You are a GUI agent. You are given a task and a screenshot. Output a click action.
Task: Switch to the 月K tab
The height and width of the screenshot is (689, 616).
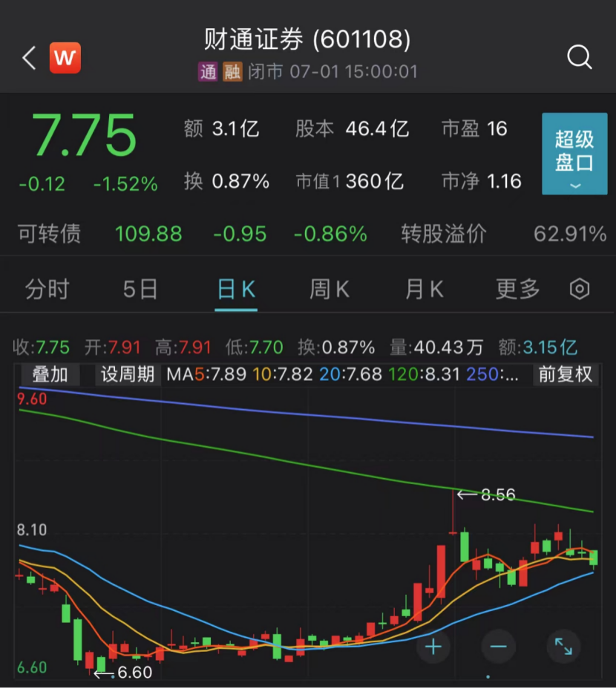(424, 290)
